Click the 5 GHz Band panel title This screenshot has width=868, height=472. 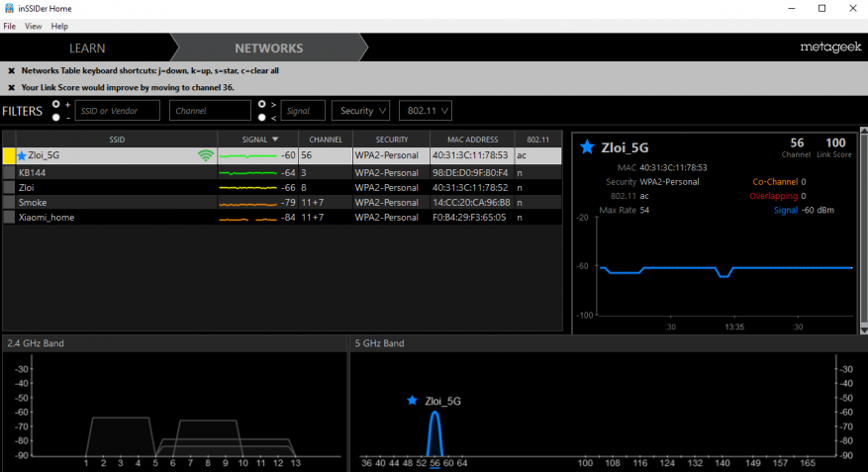pos(379,343)
